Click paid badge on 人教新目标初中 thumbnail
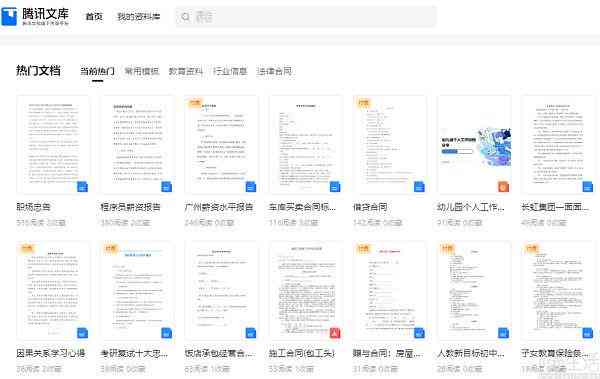Image resolution: width=600 pixels, height=379 pixels. pyautogui.click(x=447, y=248)
